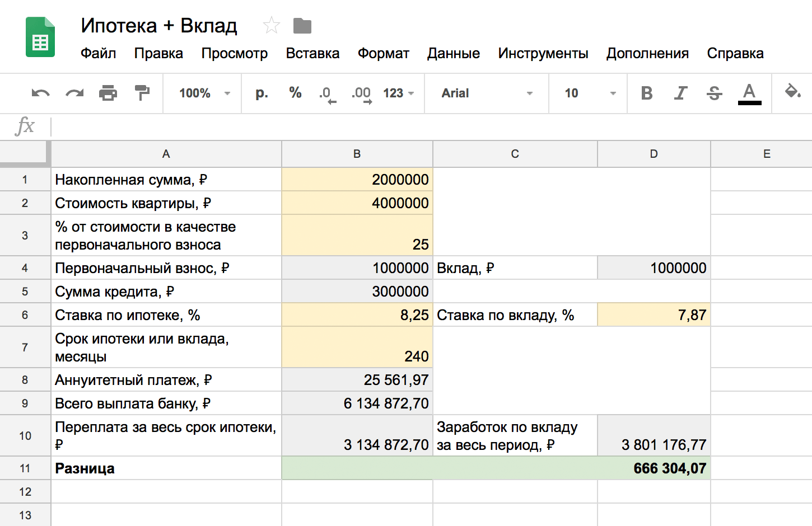Screen dimensions: 812x526
Task: Increase decimal places
Action: 362,94
